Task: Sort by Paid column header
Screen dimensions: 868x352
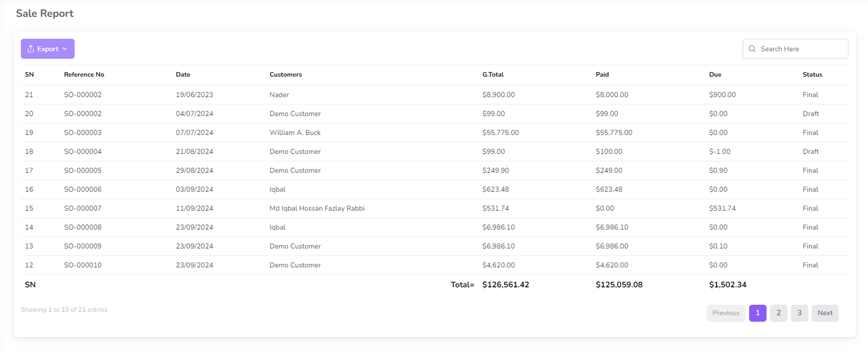Action: point(602,74)
